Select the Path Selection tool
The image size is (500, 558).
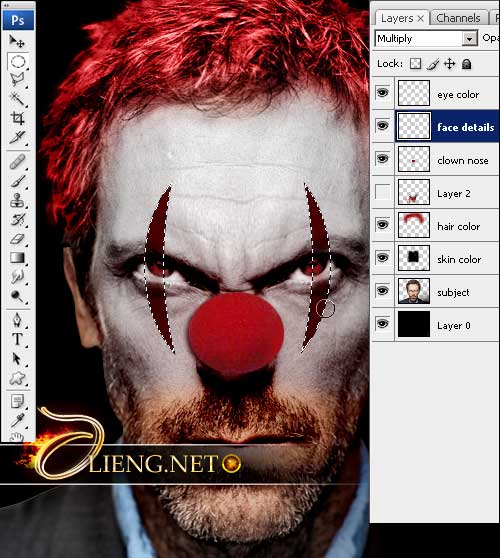pyautogui.click(x=17, y=359)
